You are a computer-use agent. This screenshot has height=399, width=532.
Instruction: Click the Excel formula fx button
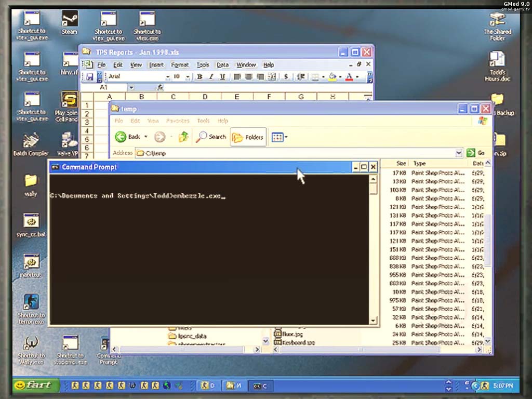(x=160, y=87)
